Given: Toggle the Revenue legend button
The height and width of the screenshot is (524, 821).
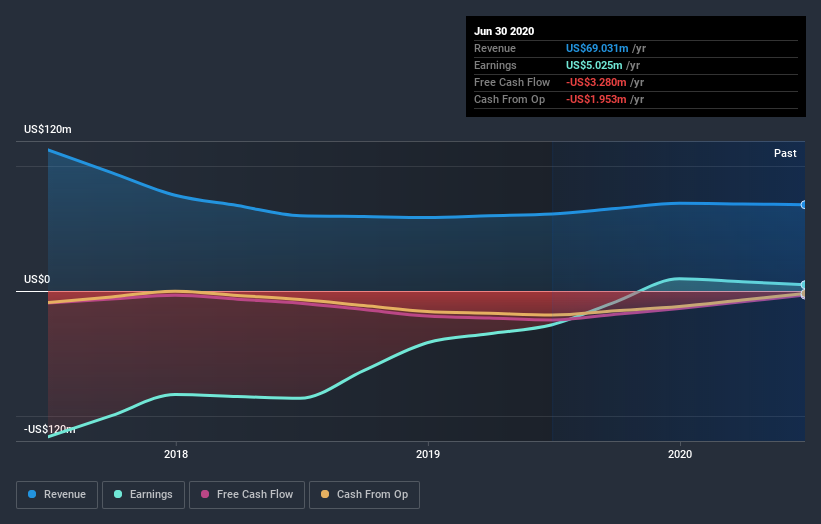Looking at the screenshot, I should [x=57, y=495].
